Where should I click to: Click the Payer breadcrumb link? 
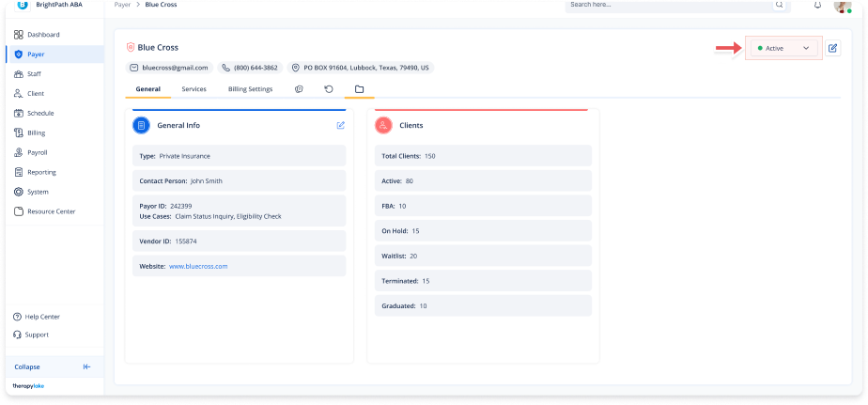click(122, 5)
